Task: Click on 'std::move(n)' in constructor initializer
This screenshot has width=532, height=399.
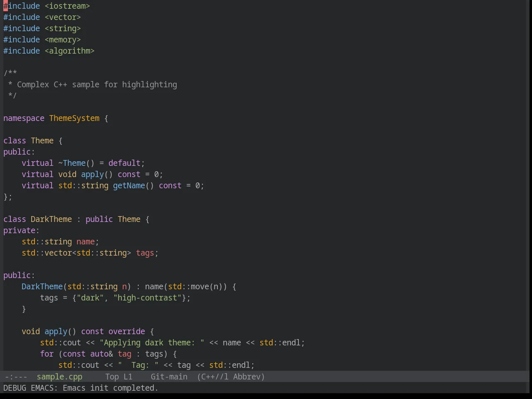Action: [x=195, y=286]
